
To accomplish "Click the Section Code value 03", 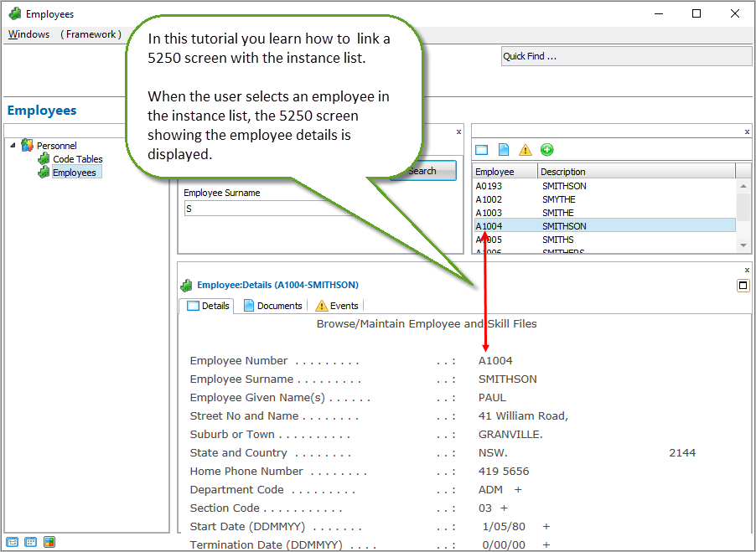I will point(485,508).
